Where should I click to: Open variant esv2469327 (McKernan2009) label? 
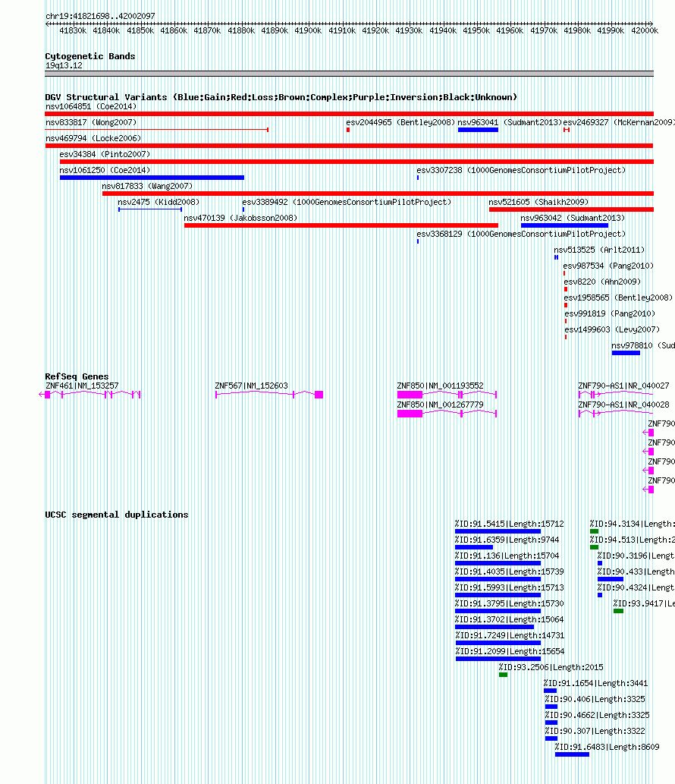click(619, 122)
